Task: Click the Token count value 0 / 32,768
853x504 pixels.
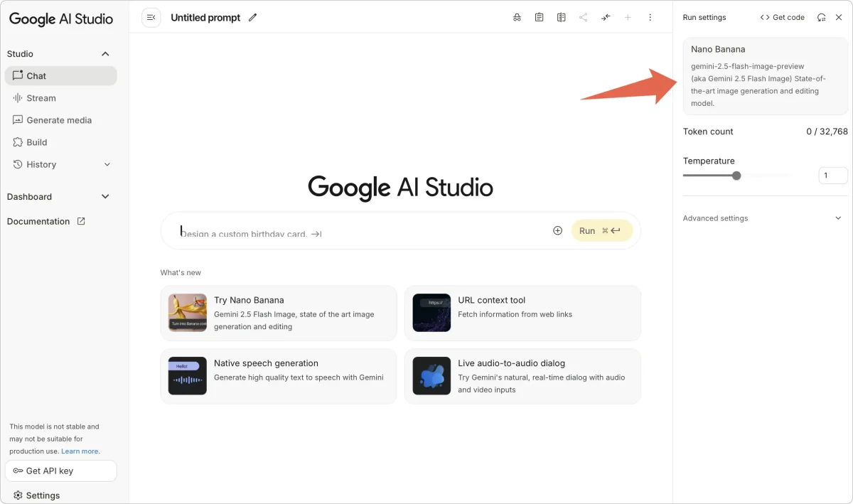Action: coord(827,132)
